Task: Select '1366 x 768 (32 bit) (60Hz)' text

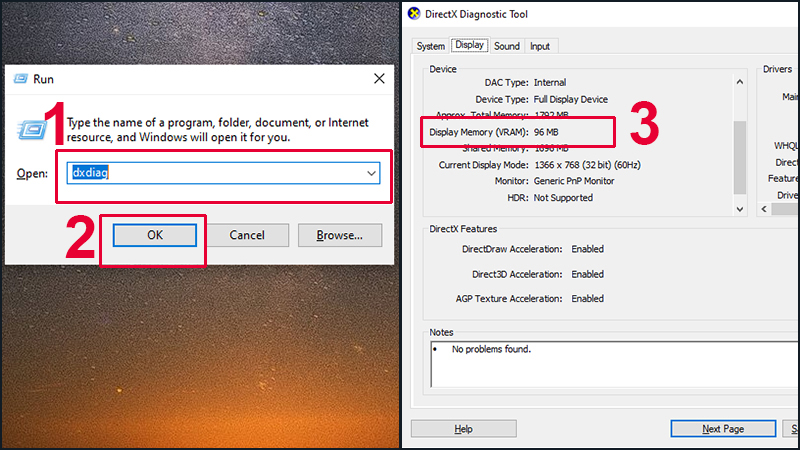Action: tap(587, 165)
